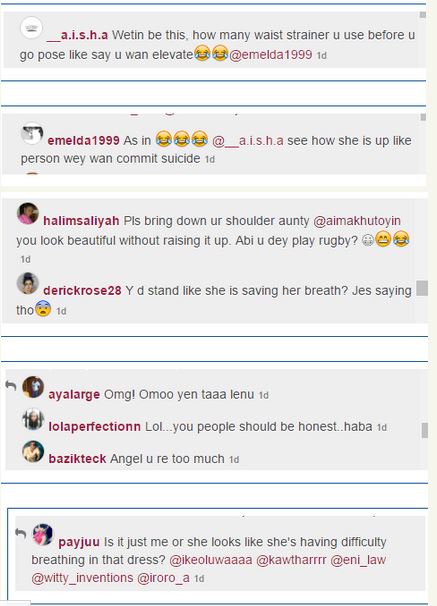Click the @emelda1999 mention in first comment

pos(271,55)
